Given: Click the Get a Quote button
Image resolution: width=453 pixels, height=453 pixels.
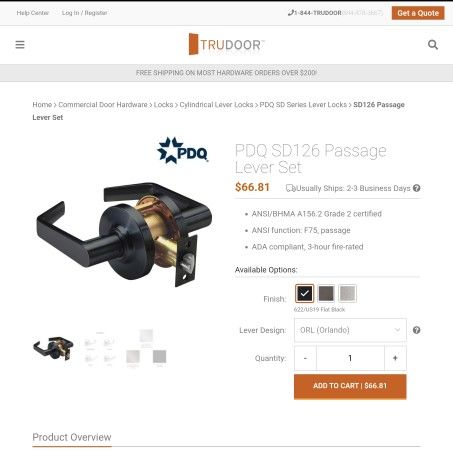Looking at the screenshot, I should [418, 13].
